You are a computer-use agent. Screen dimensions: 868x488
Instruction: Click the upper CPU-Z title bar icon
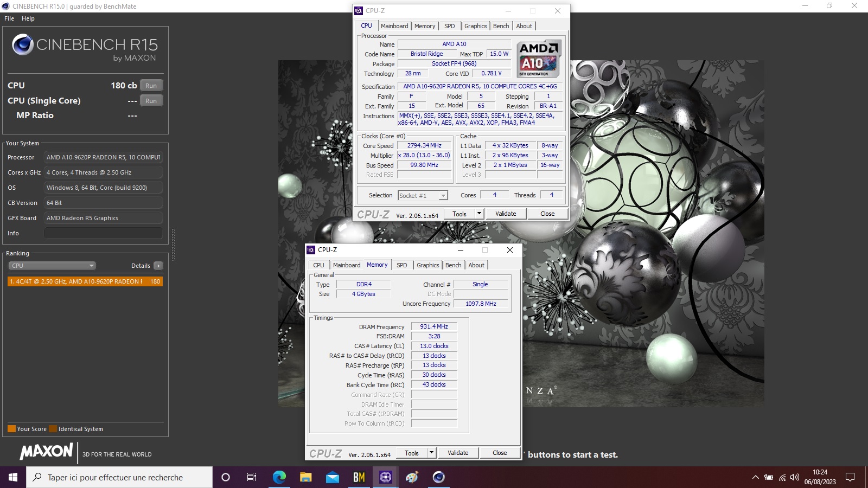coord(359,11)
